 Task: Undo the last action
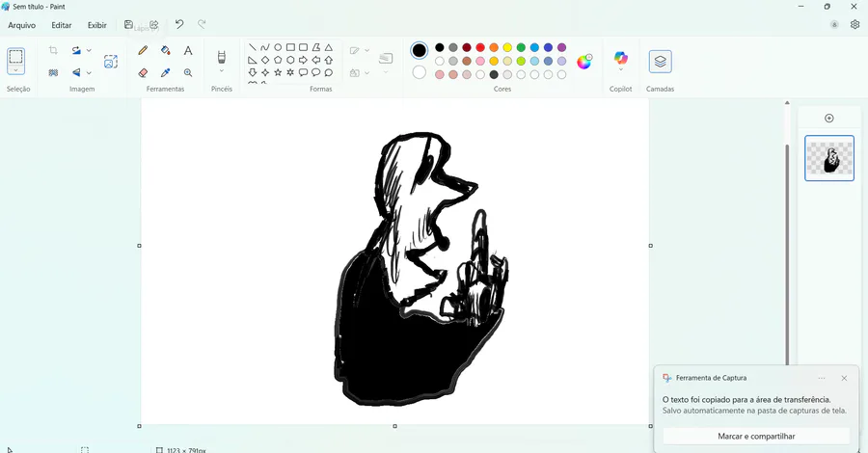click(179, 24)
